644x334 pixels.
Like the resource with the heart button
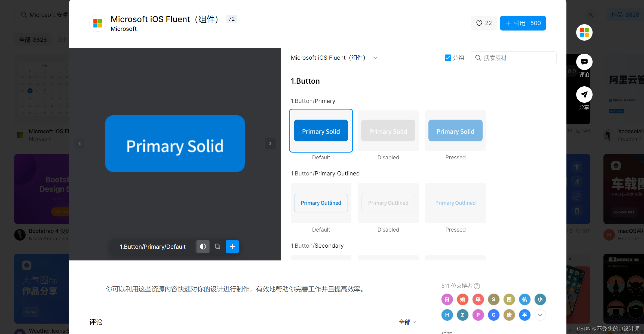pyautogui.click(x=484, y=23)
